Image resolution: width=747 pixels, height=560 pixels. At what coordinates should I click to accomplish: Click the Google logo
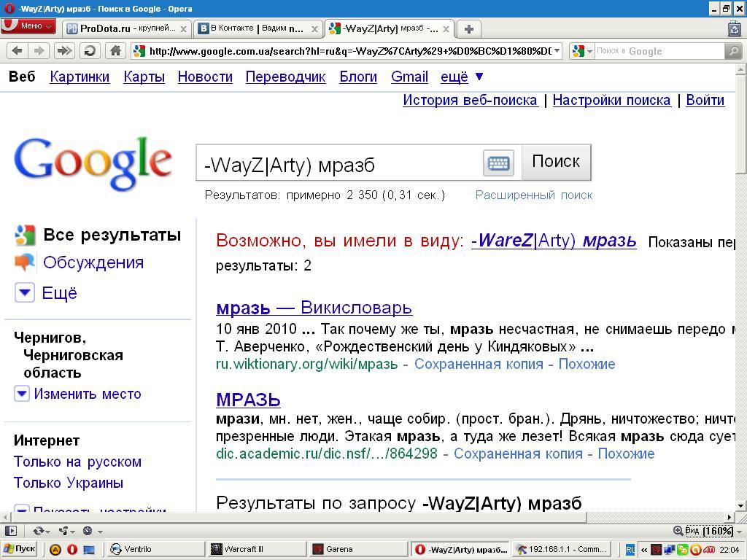(93, 163)
